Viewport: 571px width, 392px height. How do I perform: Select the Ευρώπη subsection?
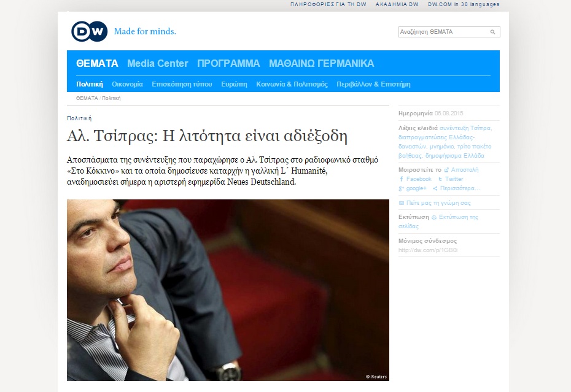[234, 84]
